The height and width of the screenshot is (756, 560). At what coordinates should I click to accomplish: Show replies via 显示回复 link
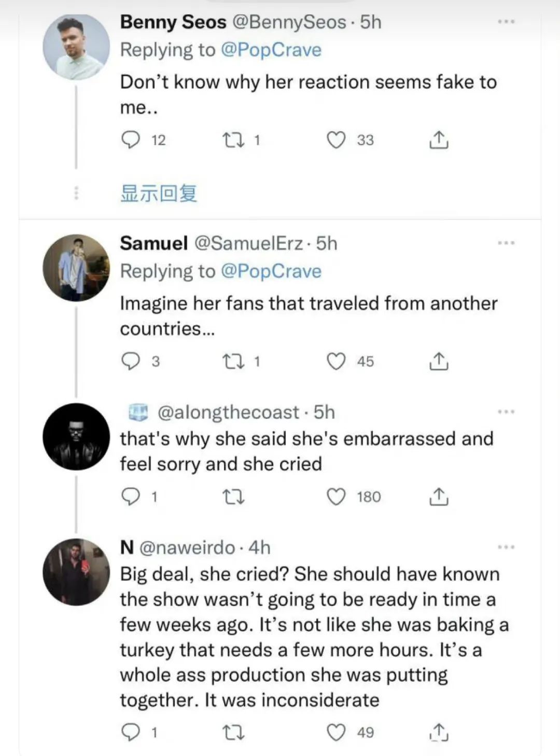click(159, 194)
